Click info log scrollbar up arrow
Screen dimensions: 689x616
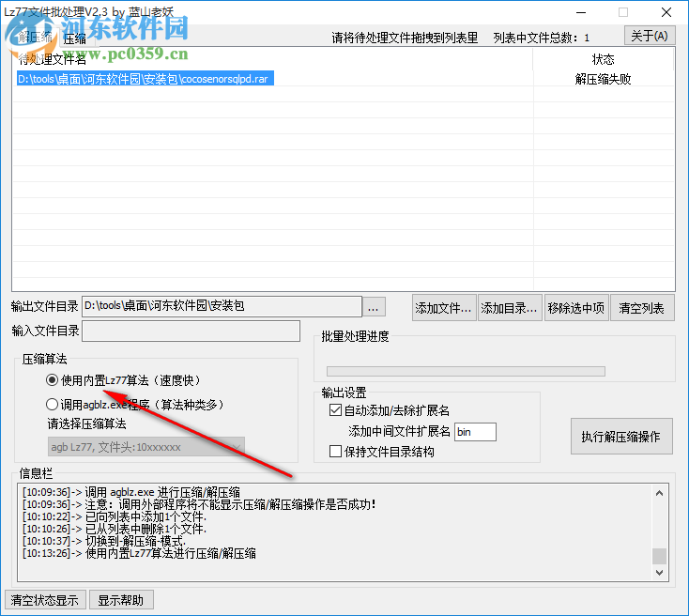(x=659, y=493)
